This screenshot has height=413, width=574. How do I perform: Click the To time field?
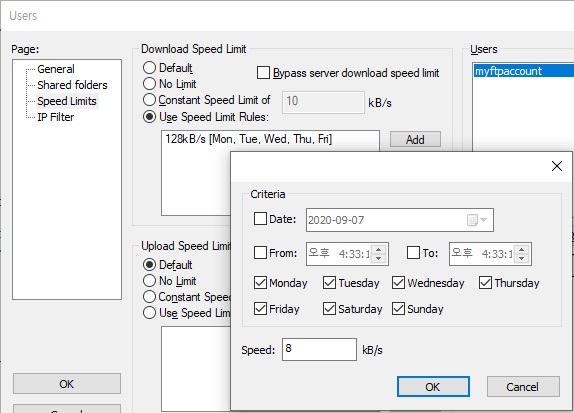click(490, 254)
